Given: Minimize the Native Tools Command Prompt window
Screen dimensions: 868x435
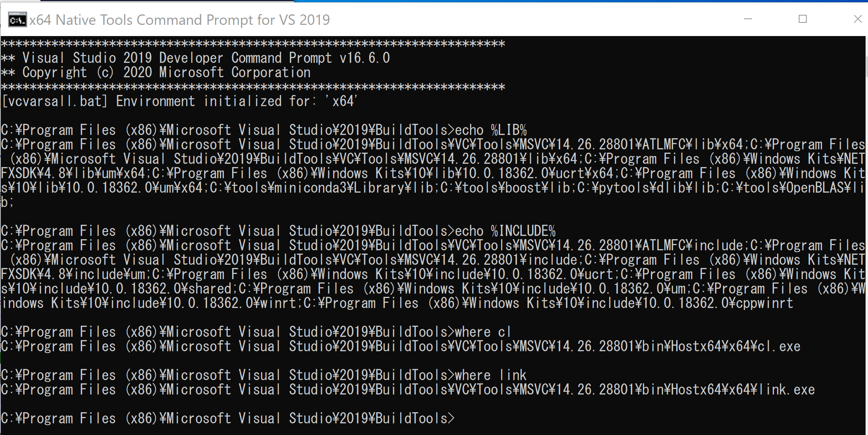Looking at the screenshot, I should [x=747, y=19].
